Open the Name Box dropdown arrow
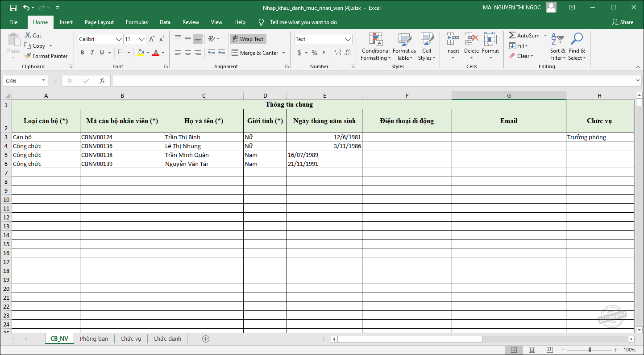 43,81
